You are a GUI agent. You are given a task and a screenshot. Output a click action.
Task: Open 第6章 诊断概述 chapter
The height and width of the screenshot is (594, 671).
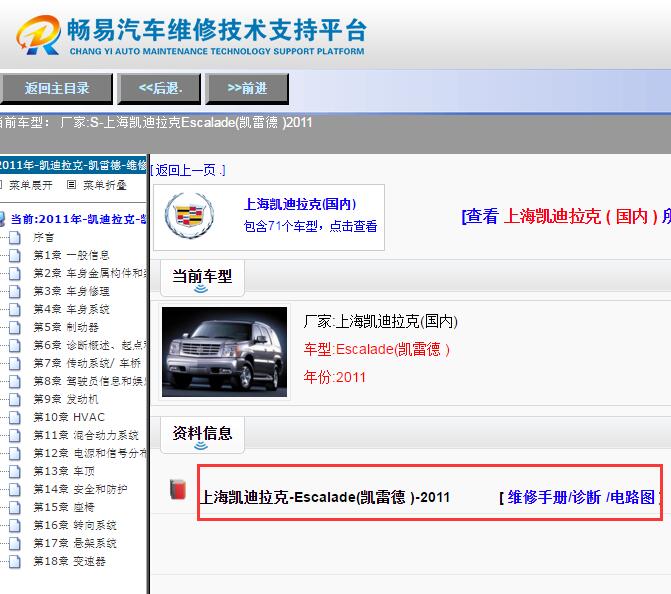coord(90,345)
